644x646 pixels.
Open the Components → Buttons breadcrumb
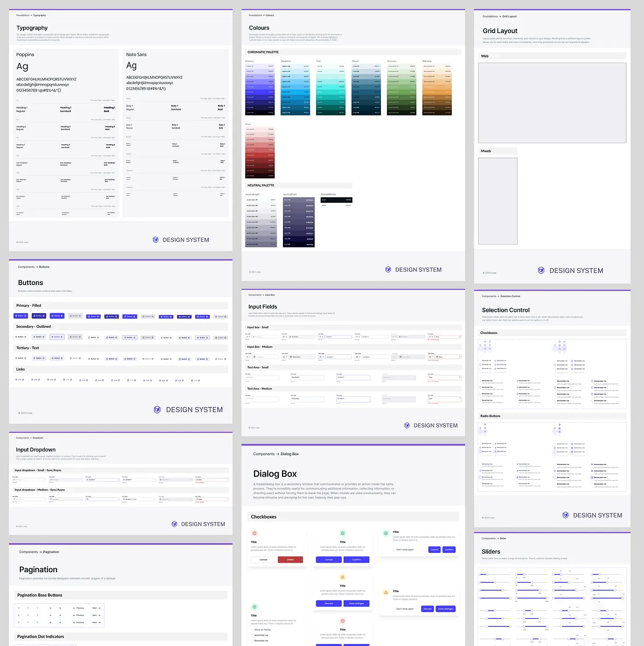point(34,267)
